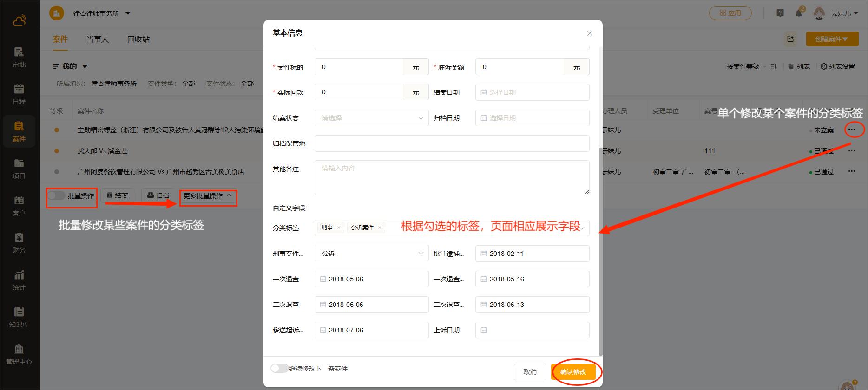868x390 pixels.
Task: Switch to the 当事人 tab
Action: pyautogui.click(x=97, y=39)
